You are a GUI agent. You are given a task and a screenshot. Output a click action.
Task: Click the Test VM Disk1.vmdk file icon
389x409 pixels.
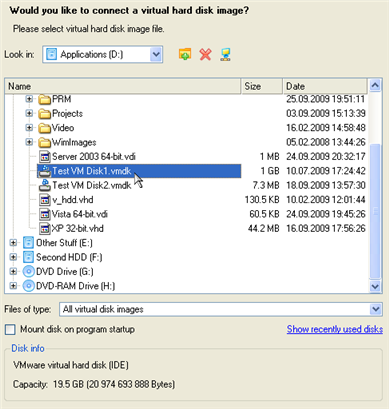tap(45, 171)
